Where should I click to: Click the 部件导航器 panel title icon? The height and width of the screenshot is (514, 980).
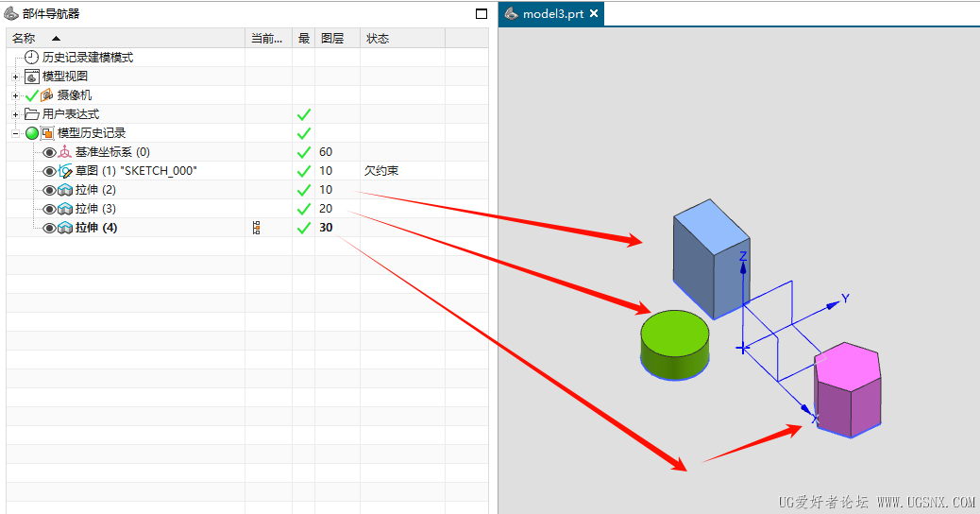point(10,13)
